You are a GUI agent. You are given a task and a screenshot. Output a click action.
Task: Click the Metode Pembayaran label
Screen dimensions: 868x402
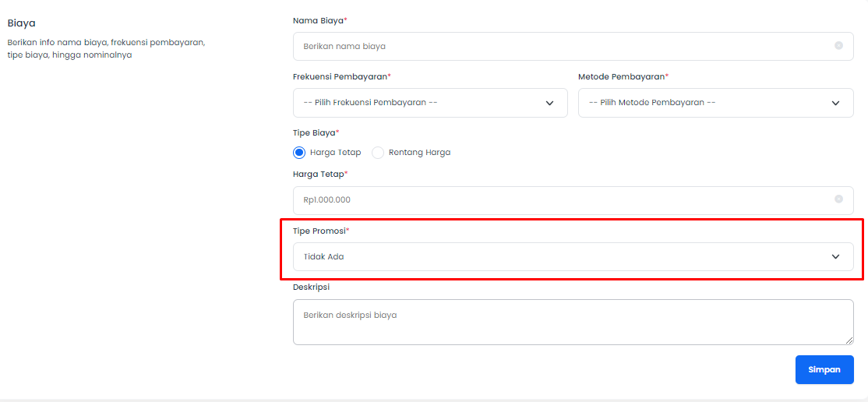(x=623, y=77)
